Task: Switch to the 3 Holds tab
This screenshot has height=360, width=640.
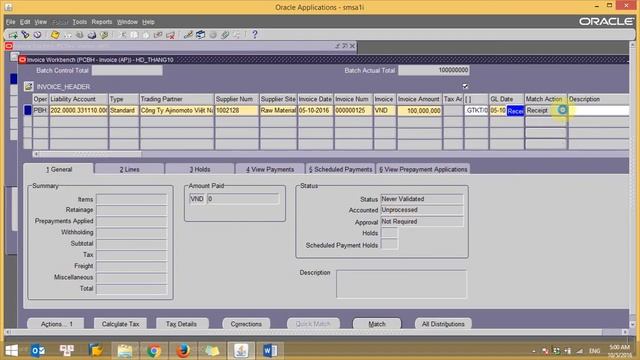Action: [x=200, y=169]
